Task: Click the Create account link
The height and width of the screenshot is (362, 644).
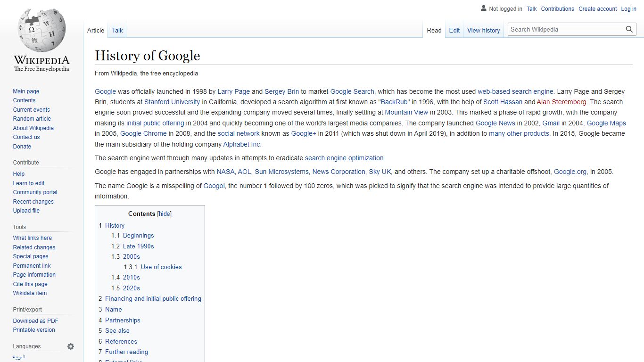Action: (598, 9)
